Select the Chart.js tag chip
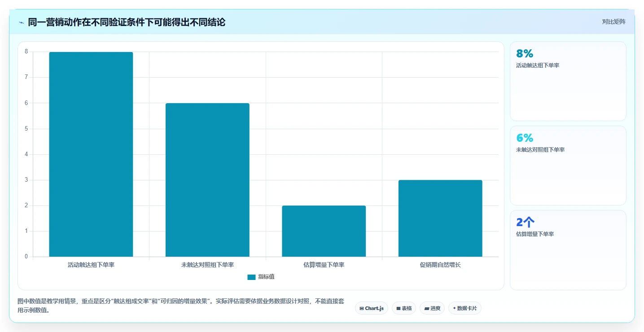 [x=372, y=308]
